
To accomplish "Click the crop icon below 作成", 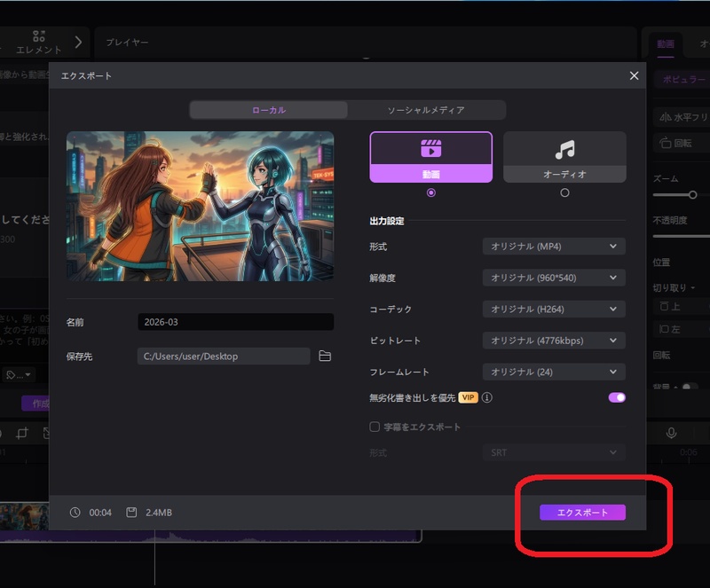I will click(x=23, y=433).
